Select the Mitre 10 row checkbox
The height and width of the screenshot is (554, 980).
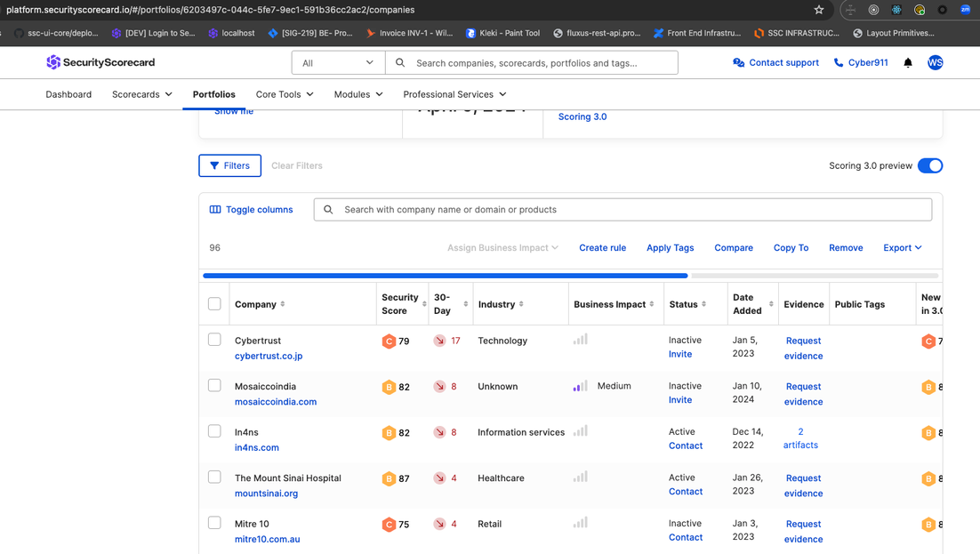(214, 523)
